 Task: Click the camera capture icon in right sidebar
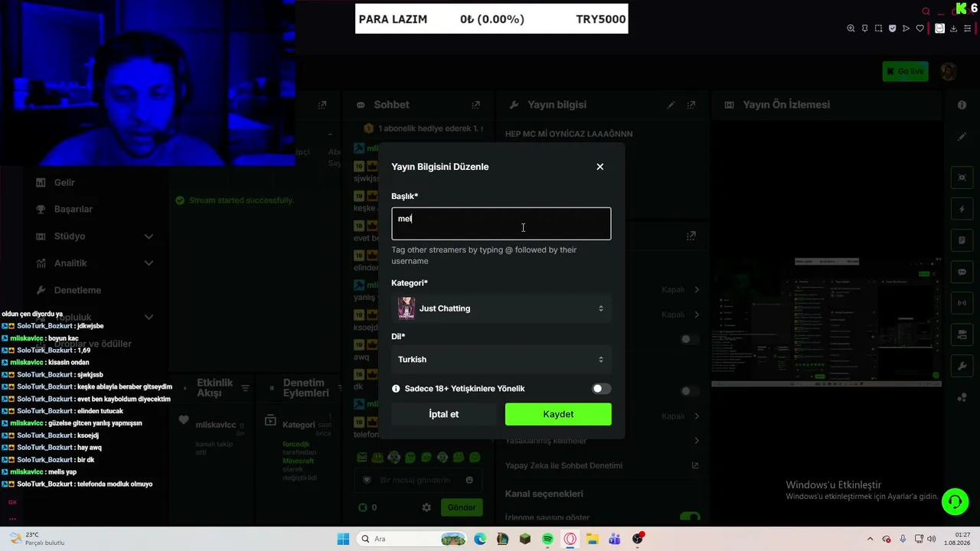(x=962, y=178)
